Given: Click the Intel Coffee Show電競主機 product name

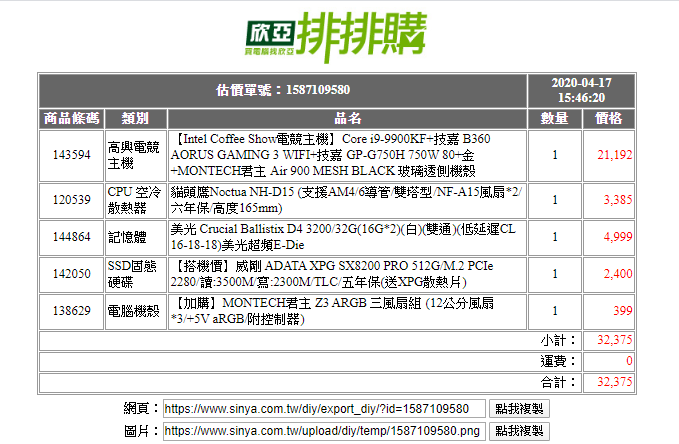Looking at the screenshot, I should (331, 155).
